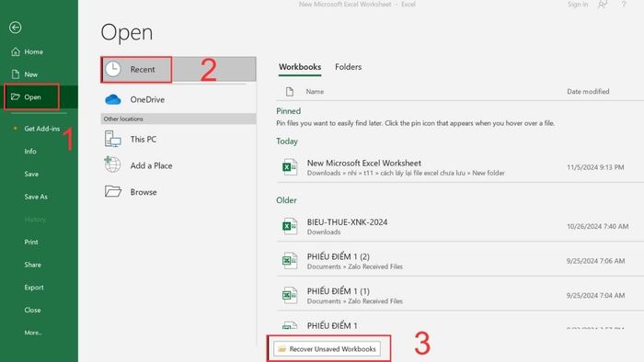Click Recover Unsaved Workbooks button
644x362 pixels.
pos(328,349)
